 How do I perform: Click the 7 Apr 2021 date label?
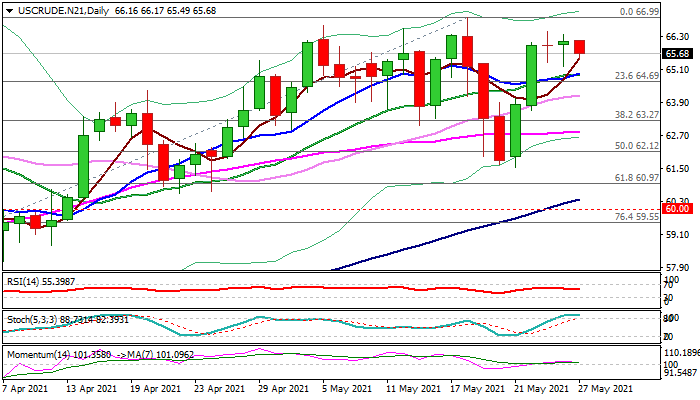click(x=27, y=389)
